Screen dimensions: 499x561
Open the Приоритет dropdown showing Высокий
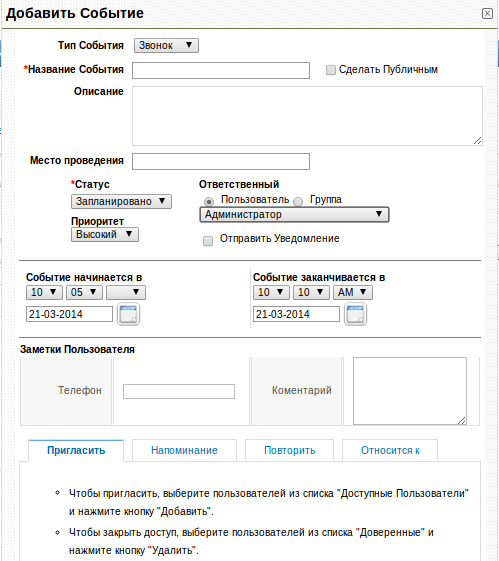coord(105,235)
